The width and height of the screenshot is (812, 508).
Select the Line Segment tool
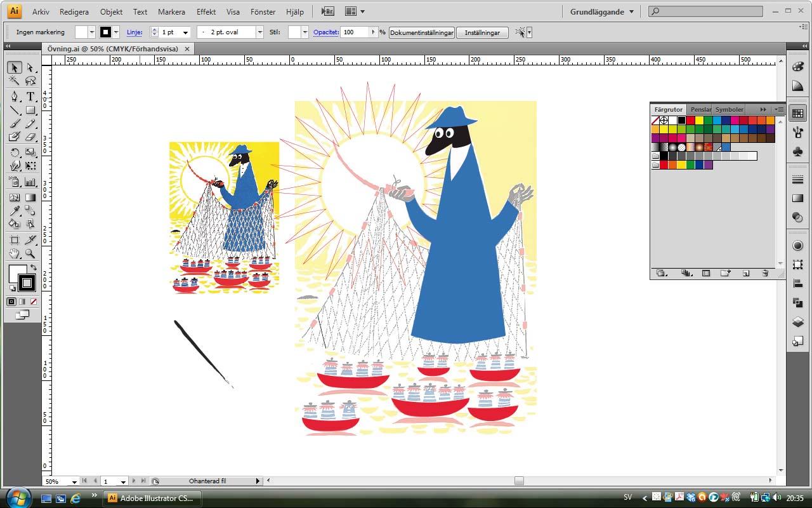(x=14, y=110)
